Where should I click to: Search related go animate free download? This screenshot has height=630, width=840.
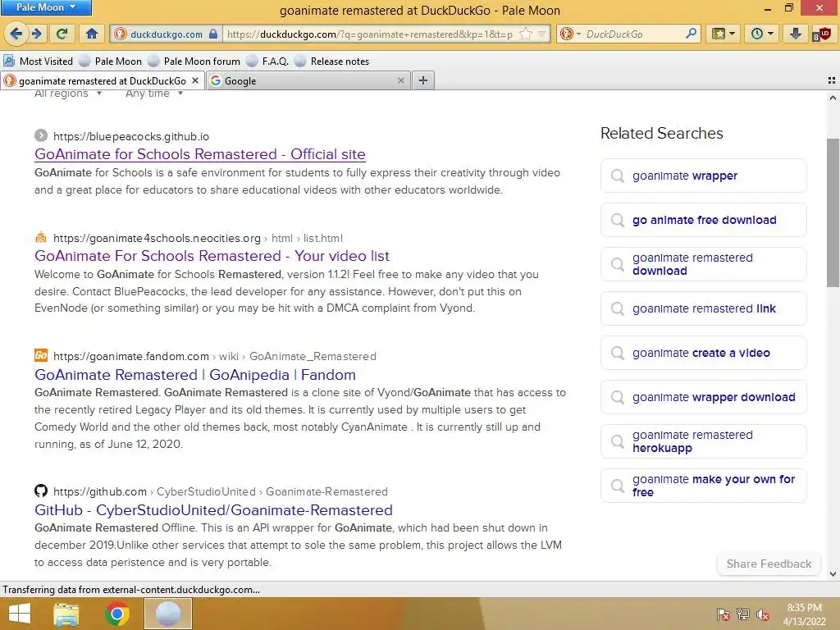[x=703, y=220]
